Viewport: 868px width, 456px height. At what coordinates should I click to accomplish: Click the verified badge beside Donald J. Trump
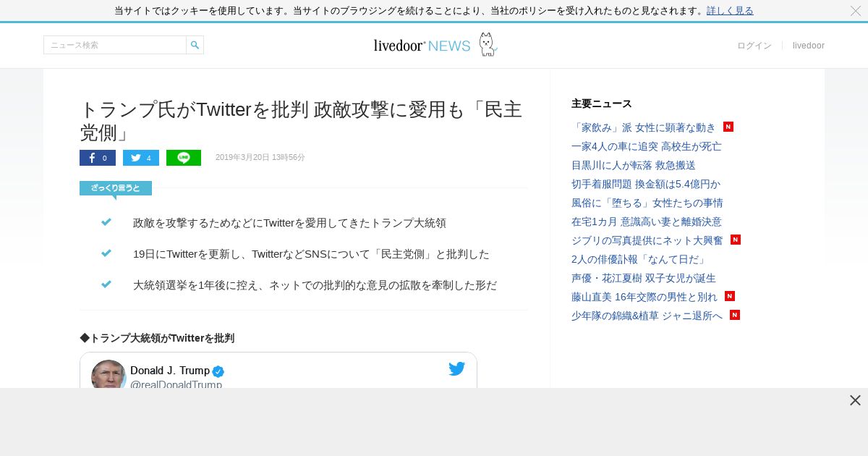point(218,371)
